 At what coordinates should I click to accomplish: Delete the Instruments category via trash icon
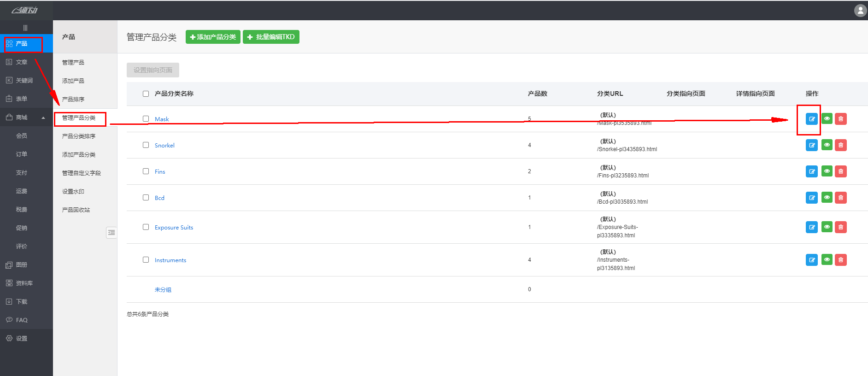(x=840, y=260)
